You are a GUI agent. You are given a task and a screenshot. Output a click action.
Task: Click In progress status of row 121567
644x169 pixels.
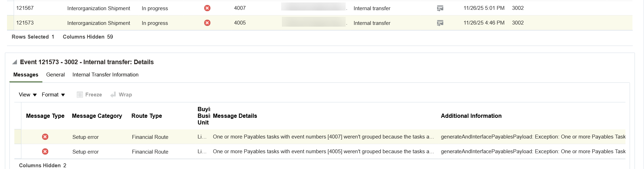[155, 8]
